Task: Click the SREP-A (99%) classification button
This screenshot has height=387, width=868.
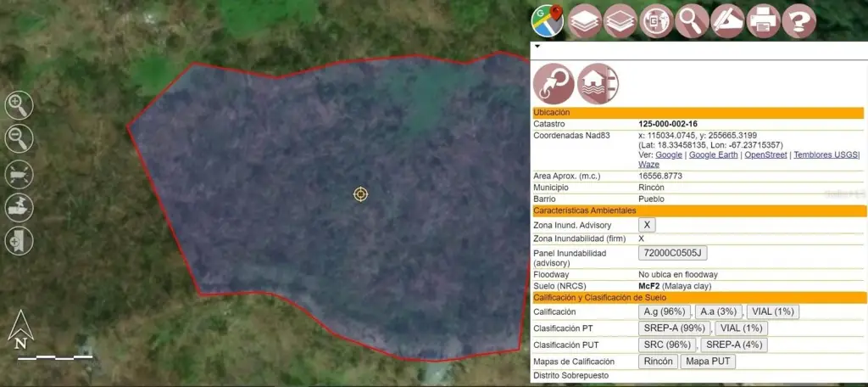Action: pos(675,328)
